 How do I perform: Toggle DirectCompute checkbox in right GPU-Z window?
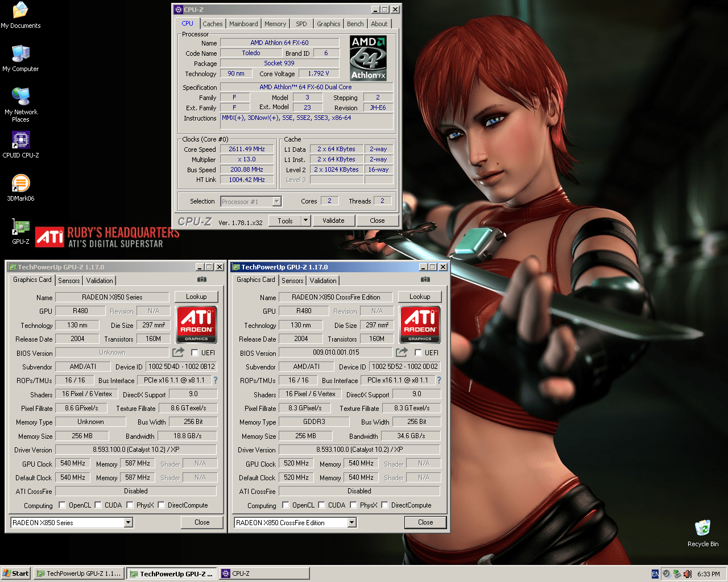click(384, 505)
